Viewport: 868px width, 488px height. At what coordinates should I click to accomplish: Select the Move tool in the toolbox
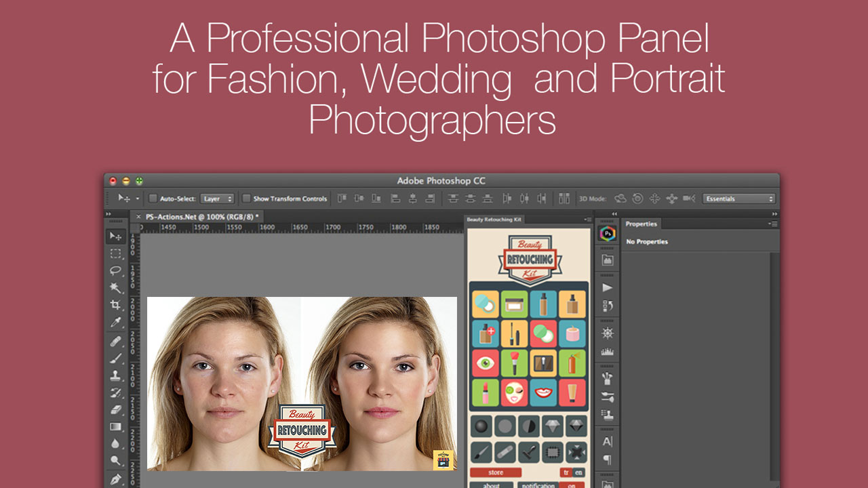point(116,237)
